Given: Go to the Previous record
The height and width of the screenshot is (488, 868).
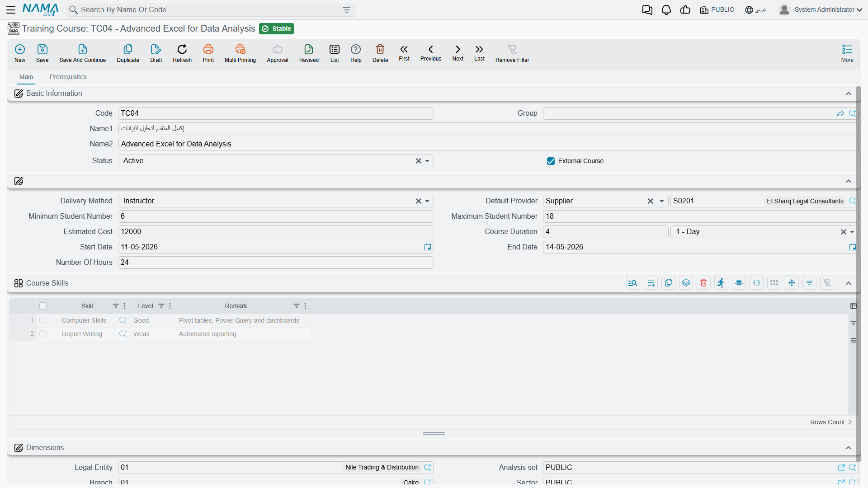Looking at the screenshot, I should pyautogui.click(x=431, y=53).
